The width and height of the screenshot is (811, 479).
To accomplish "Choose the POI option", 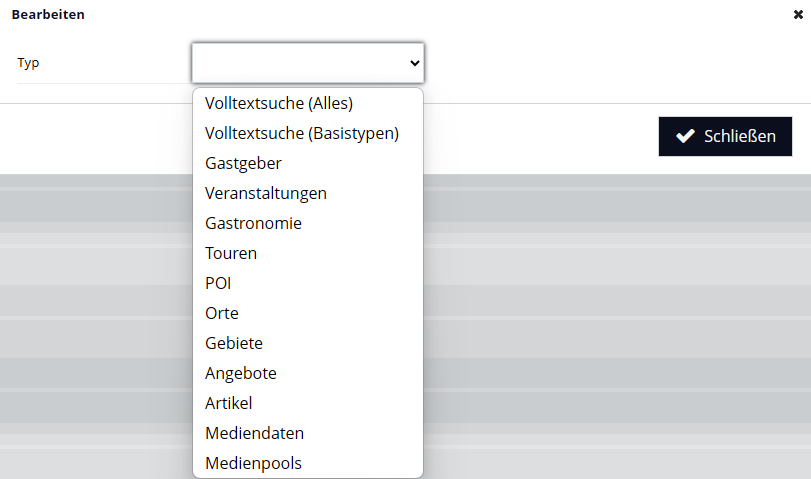I will pyautogui.click(x=218, y=283).
